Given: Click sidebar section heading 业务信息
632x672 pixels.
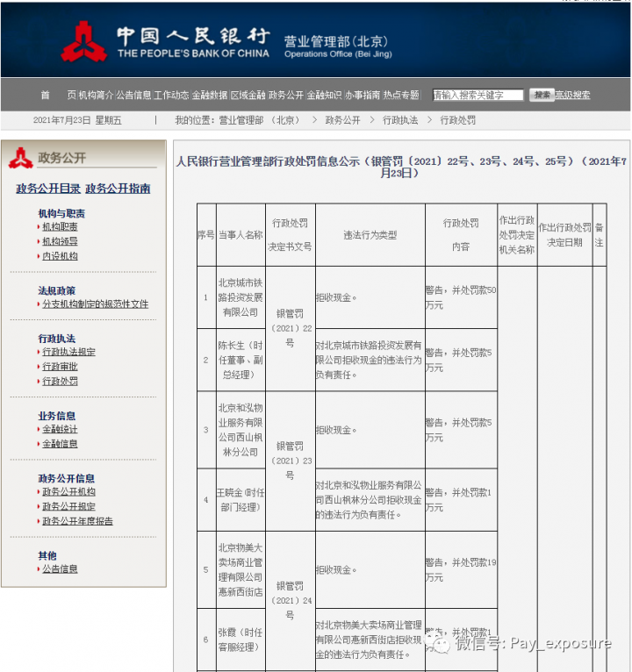Looking at the screenshot, I should pyautogui.click(x=56, y=416).
